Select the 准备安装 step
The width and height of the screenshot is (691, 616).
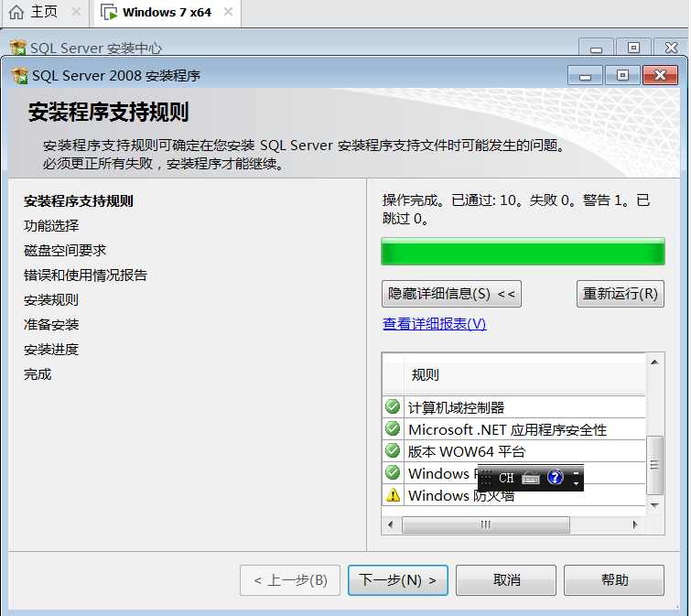(x=51, y=325)
